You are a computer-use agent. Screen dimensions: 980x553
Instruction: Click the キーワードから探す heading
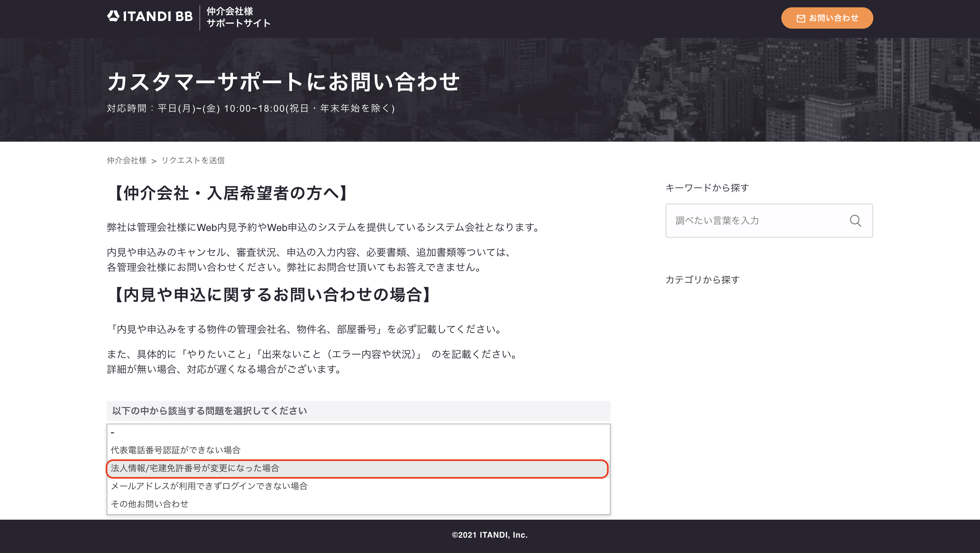coord(707,188)
